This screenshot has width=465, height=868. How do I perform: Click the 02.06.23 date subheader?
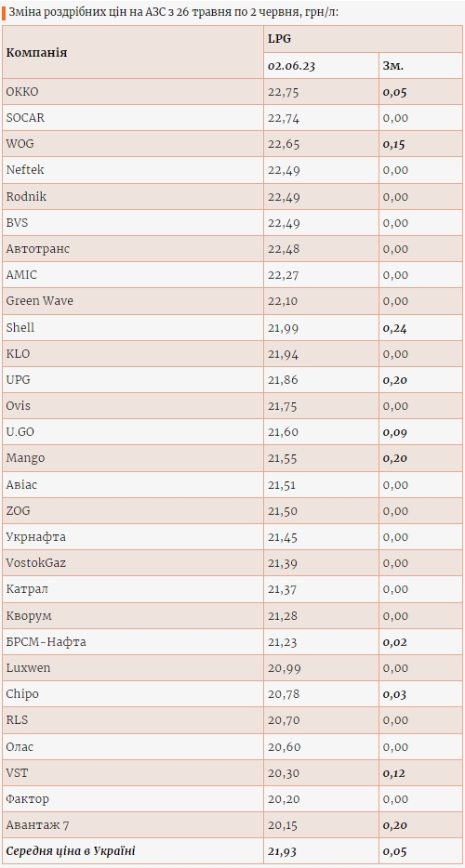pos(322,65)
